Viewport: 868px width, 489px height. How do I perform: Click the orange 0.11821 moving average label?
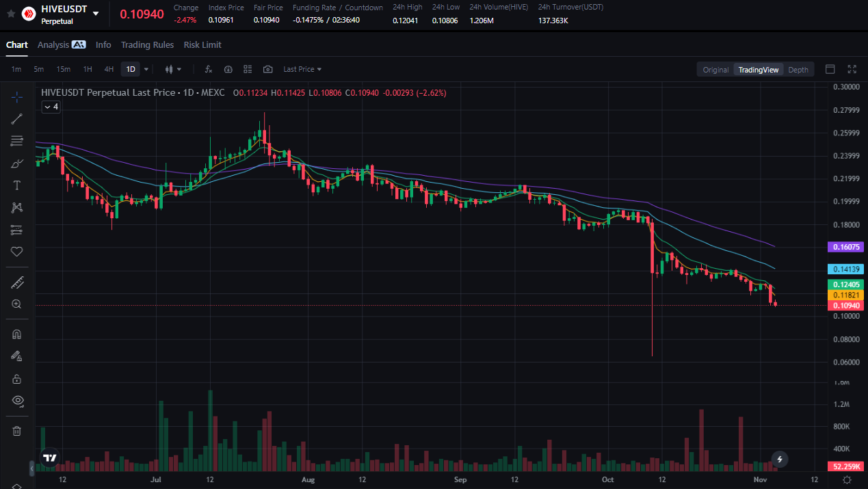pyautogui.click(x=846, y=295)
